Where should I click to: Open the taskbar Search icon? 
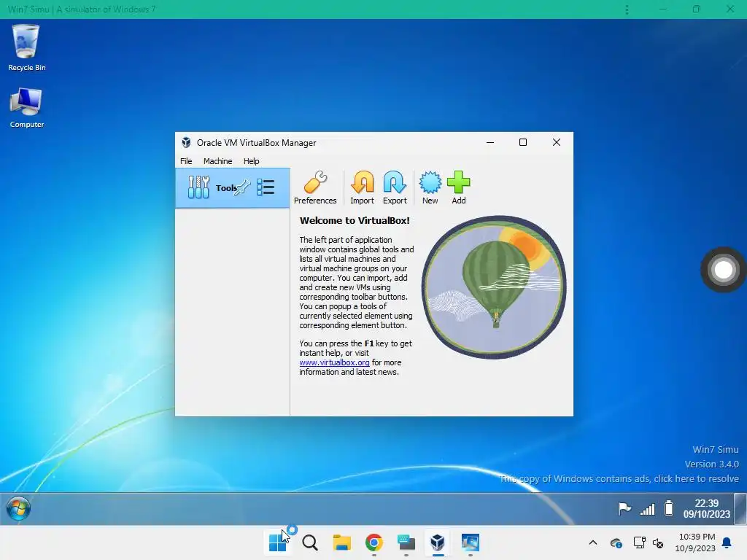[x=309, y=542]
